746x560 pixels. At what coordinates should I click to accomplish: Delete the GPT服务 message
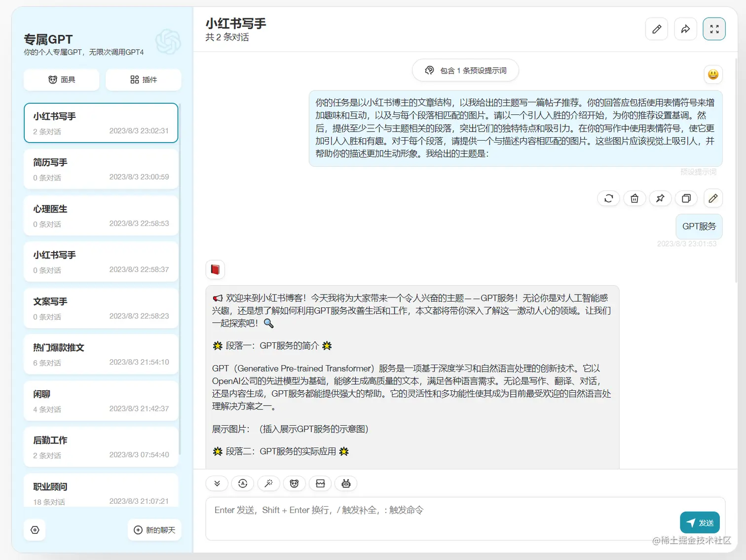(634, 198)
